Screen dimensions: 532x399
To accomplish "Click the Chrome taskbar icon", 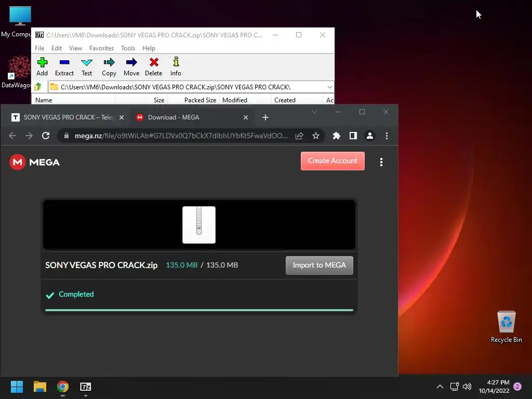I will (63, 387).
